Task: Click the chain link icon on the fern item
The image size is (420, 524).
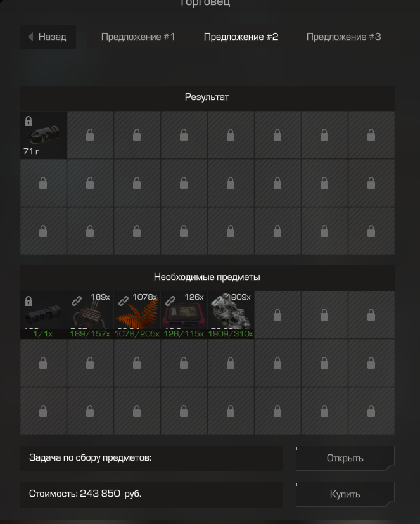Action: 124,301
